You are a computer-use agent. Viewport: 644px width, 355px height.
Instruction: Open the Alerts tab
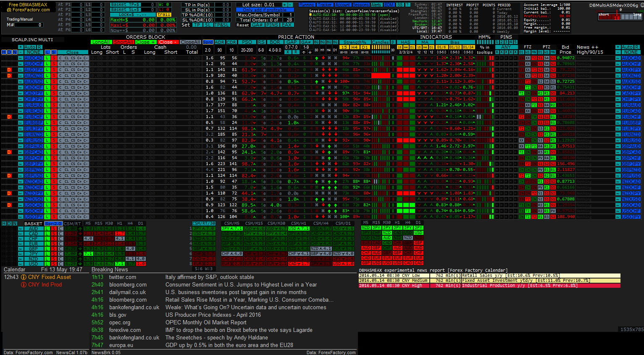click(376, 5)
